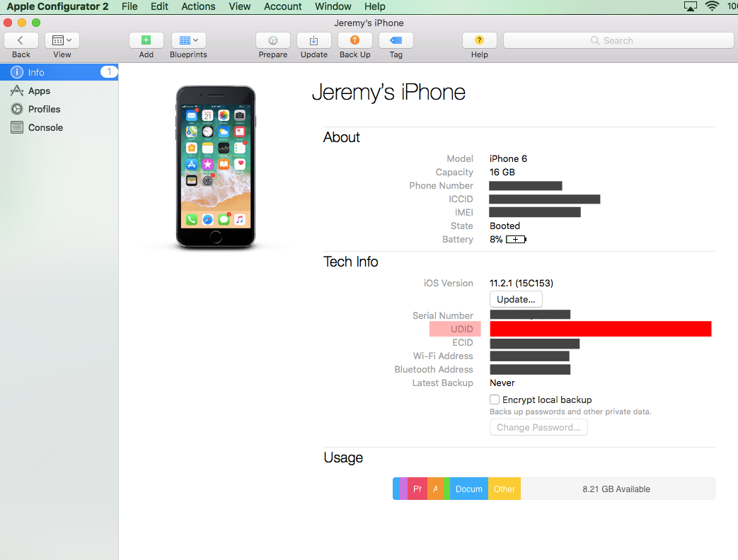738x560 pixels.
Task: Click the blue Tag icon
Action: point(396,40)
